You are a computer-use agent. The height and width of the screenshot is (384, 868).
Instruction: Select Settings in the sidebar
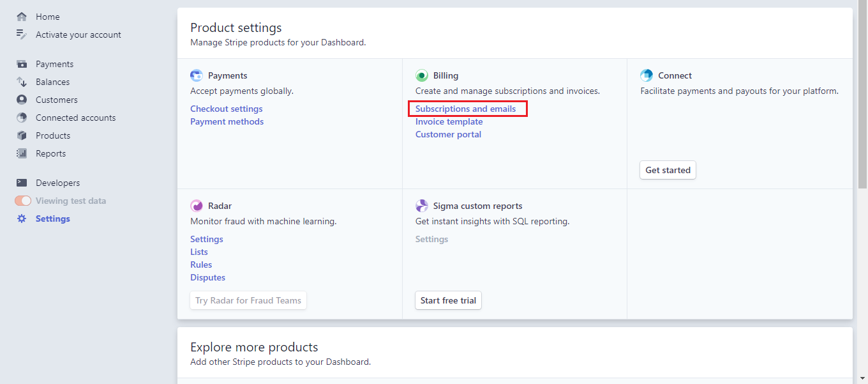coord(53,219)
